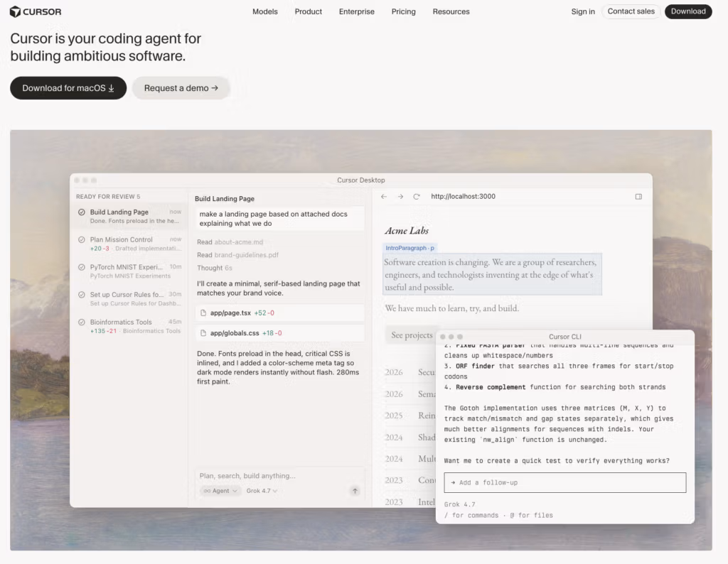
Task: Click check circle icon beside Bioinformatics Tools
Action: pyautogui.click(x=82, y=322)
